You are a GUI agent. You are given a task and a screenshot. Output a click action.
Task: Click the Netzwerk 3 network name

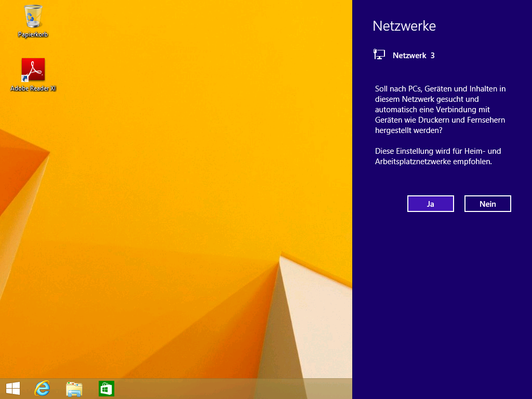click(414, 55)
